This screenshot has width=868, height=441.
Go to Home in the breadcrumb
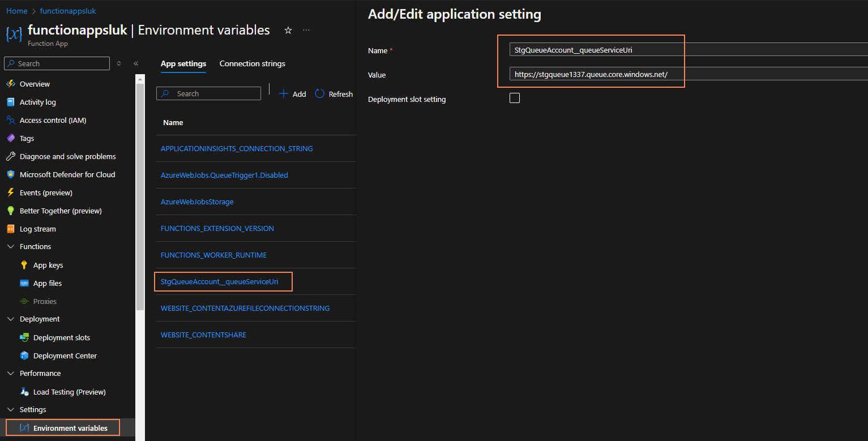(16, 11)
